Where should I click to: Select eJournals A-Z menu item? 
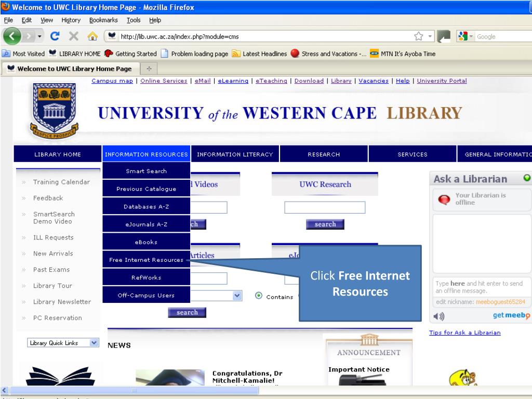pos(146,224)
